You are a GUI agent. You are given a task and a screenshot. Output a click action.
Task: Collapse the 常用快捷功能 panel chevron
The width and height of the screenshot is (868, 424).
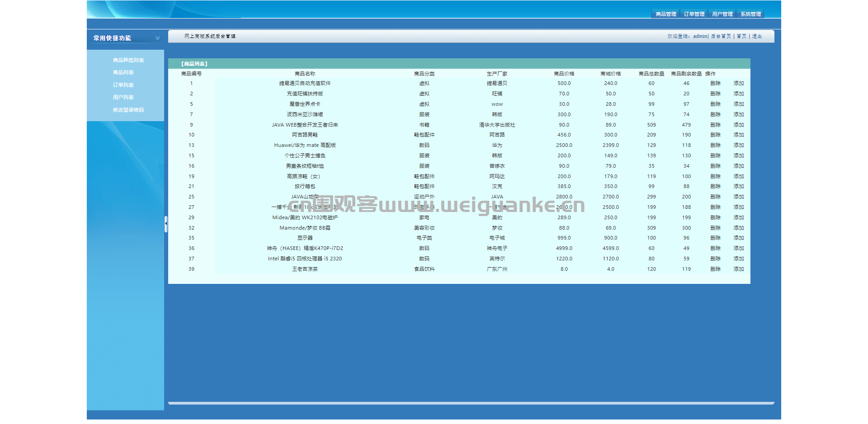157,38
